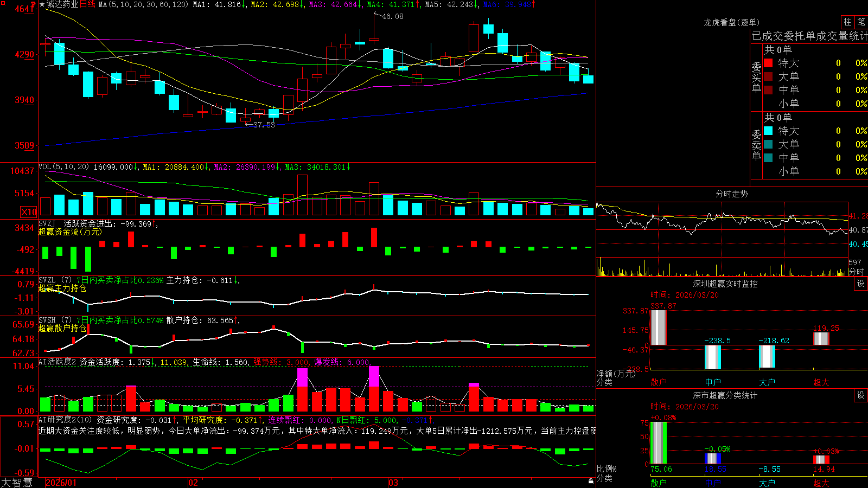Click the SVSH (7) indicator title
Screen dimensions: 868x488
tap(55, 320)
